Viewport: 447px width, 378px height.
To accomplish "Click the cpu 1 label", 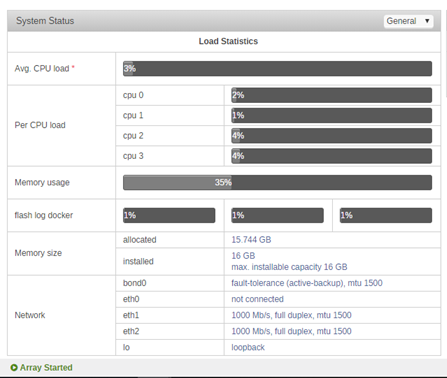I will 133,116.
